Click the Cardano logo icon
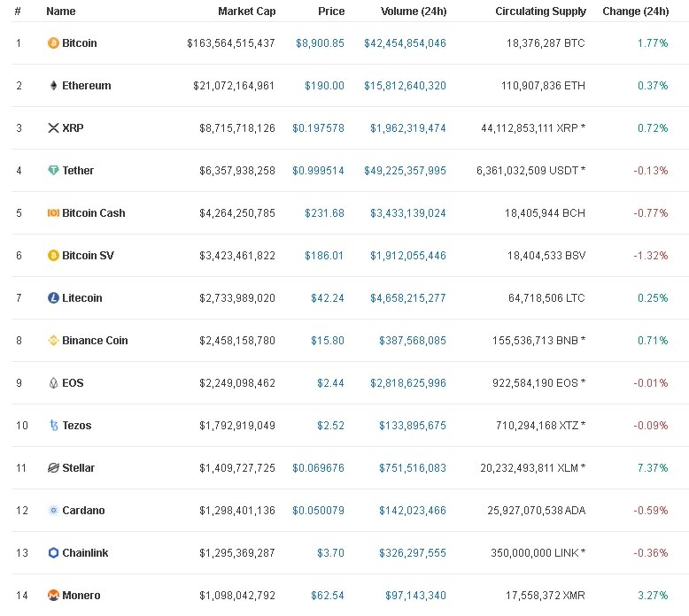Screen dimensions: 689x616 [53, 511]
